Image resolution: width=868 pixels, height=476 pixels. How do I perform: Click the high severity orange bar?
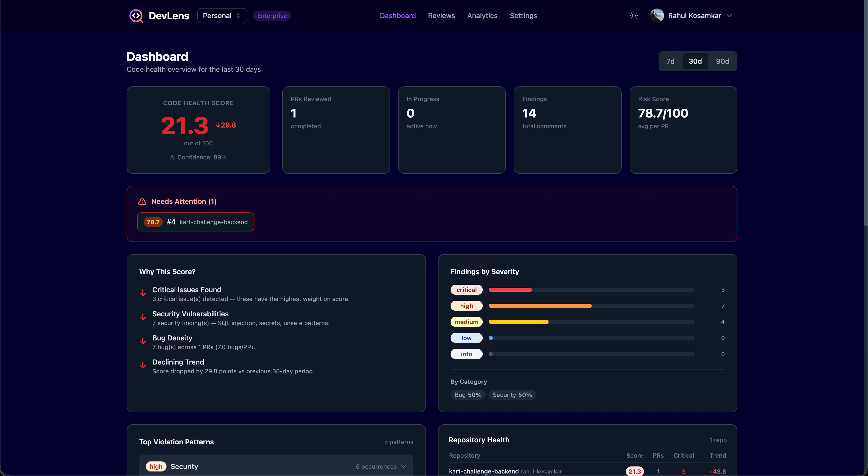coord(540,306)
